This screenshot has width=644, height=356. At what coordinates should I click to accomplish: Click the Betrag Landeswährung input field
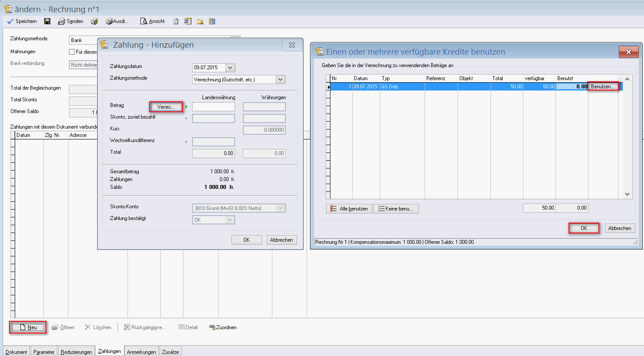213,107
